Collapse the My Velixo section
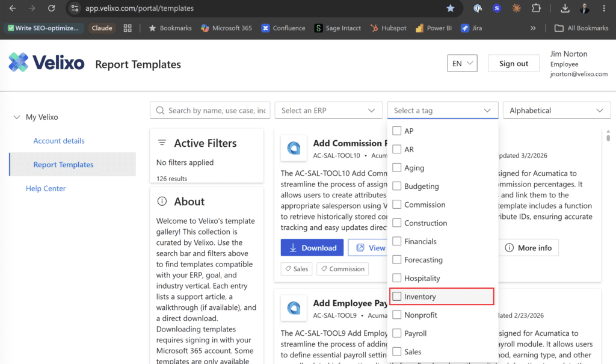Viewport: 616px width, 364px height. [x=16, y=117]
